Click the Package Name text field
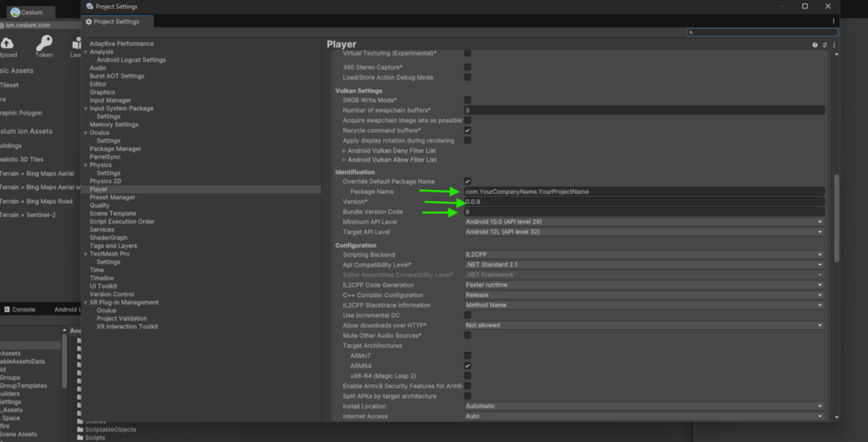This screenshot has width=868, height=442. [x=643, y=192]
